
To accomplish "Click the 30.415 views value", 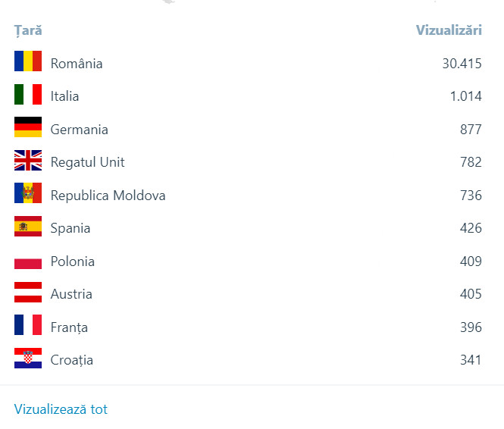I will (462, 64).
